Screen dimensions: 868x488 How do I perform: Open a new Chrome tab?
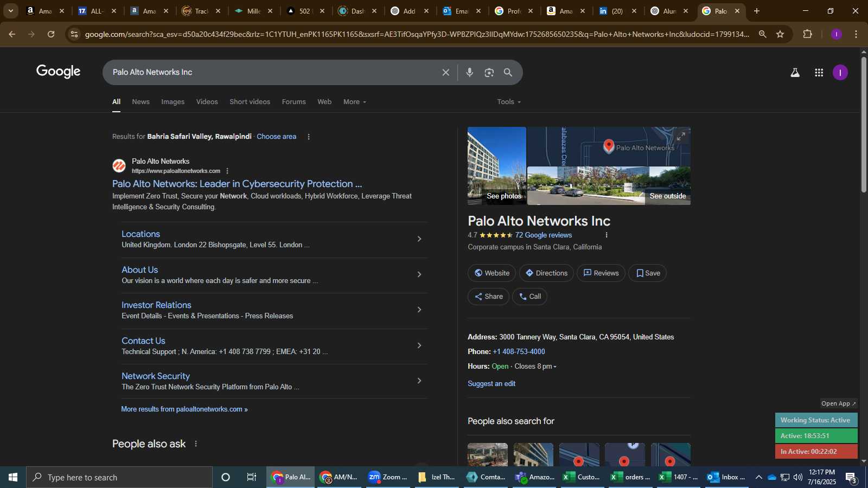757,11
